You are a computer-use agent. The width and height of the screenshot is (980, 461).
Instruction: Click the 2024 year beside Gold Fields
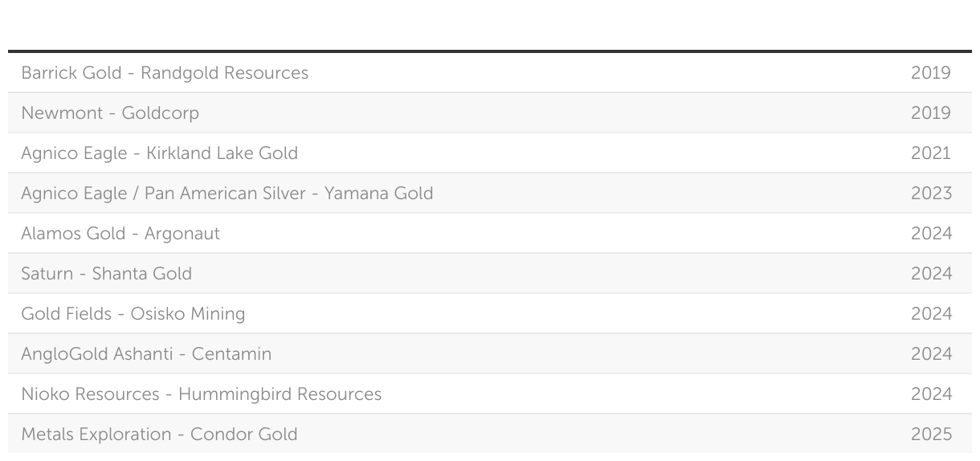(x=931, y=314)
